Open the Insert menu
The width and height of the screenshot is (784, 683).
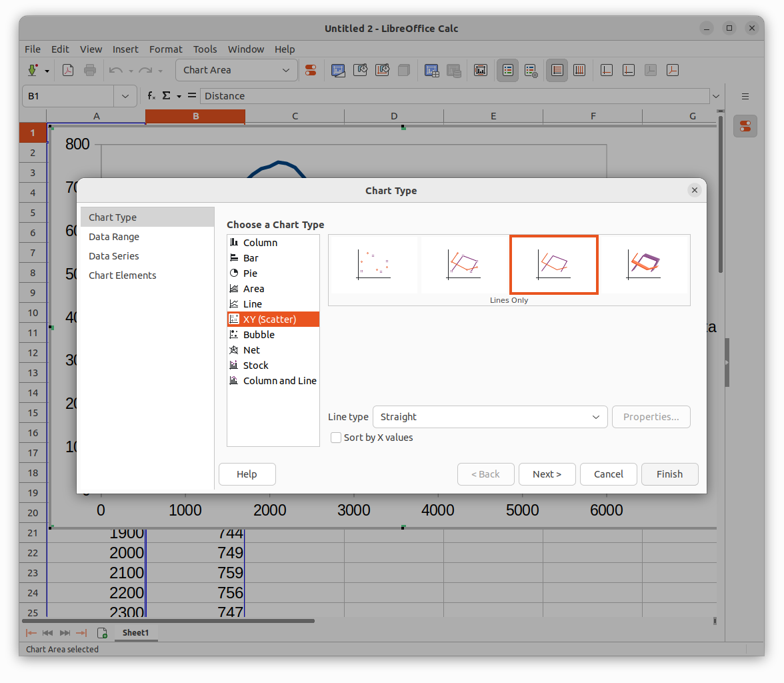125,49
